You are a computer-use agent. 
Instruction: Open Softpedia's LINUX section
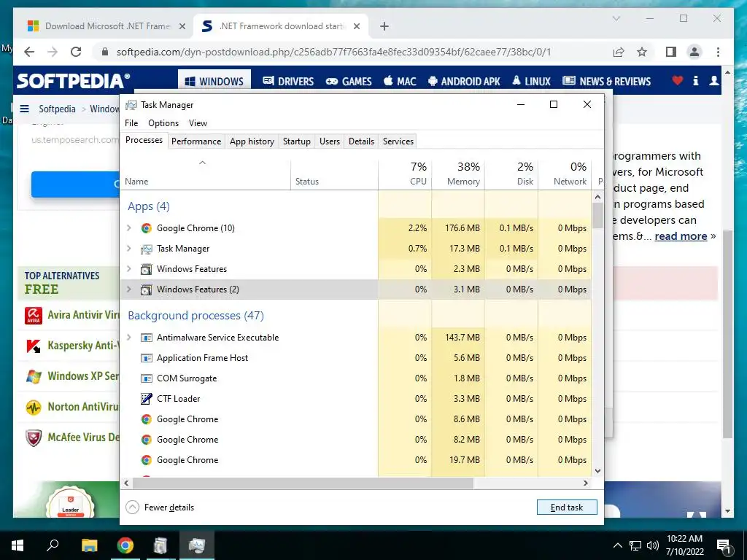coord(531,82)
